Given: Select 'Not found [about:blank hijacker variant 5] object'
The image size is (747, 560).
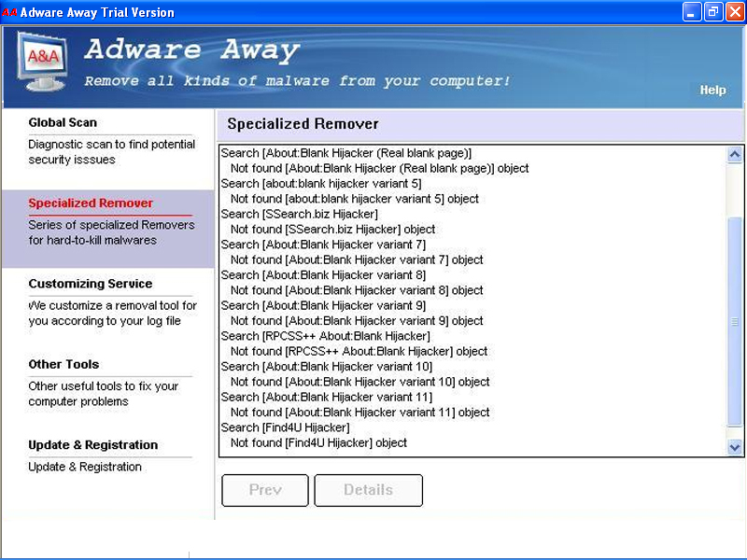Looking at the screenshot, I should point(355,199).
